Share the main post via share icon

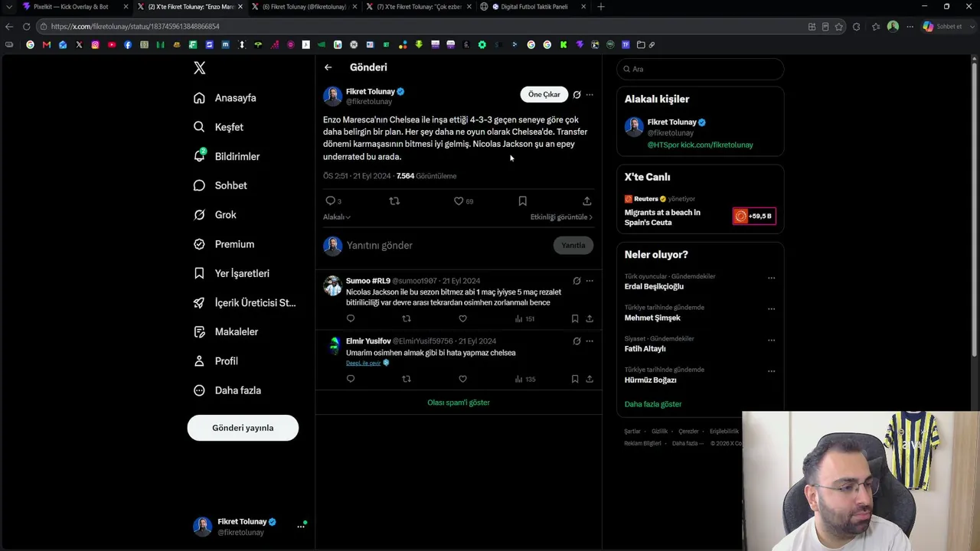(x=586, y=201)
